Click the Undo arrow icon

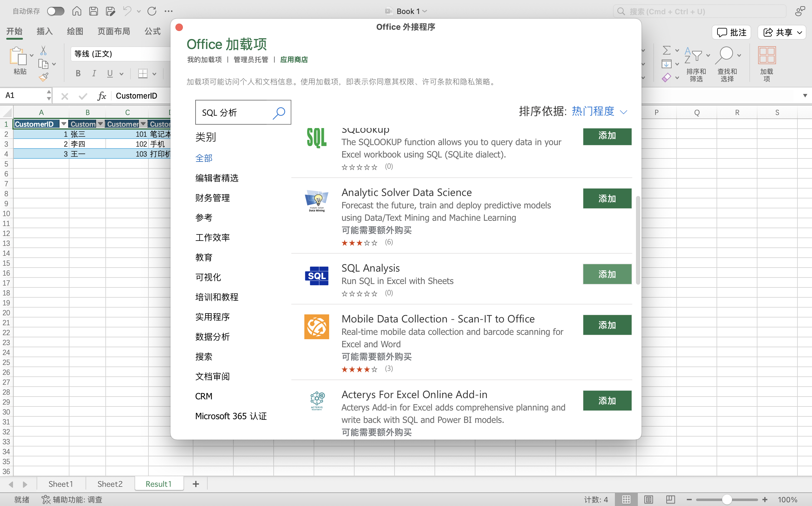127,11
